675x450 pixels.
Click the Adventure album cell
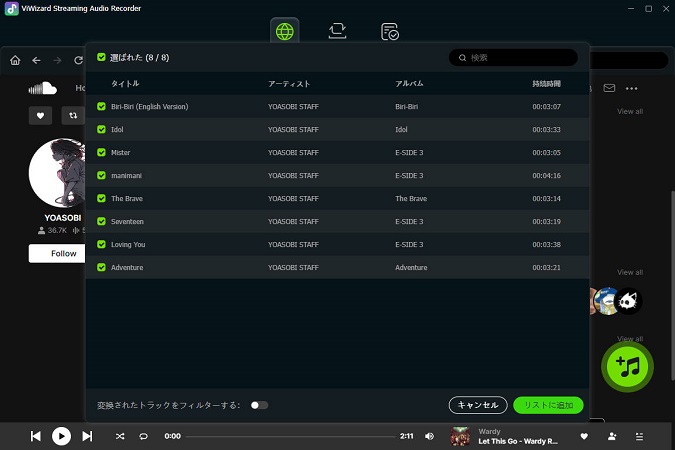411,267
